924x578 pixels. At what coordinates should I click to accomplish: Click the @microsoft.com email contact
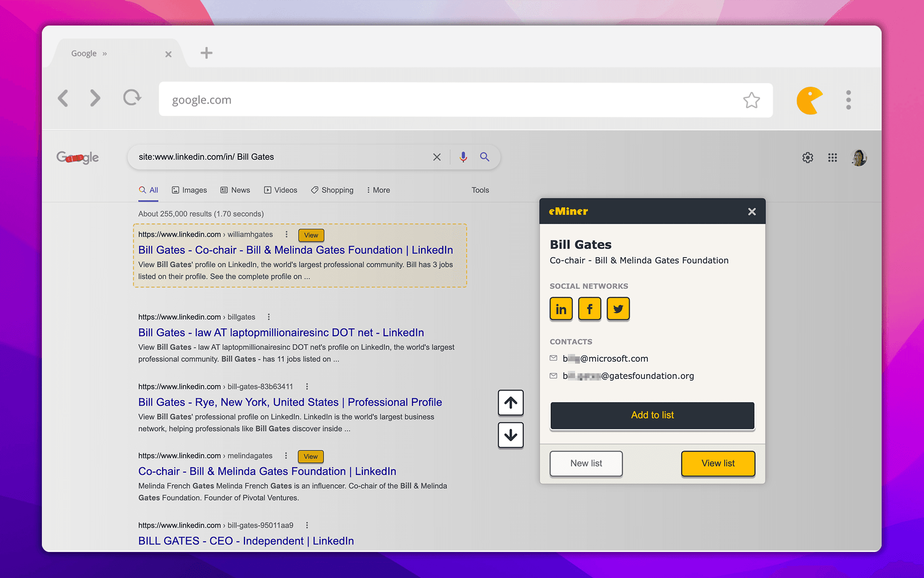pyautogui.click(x=605, y=359)
